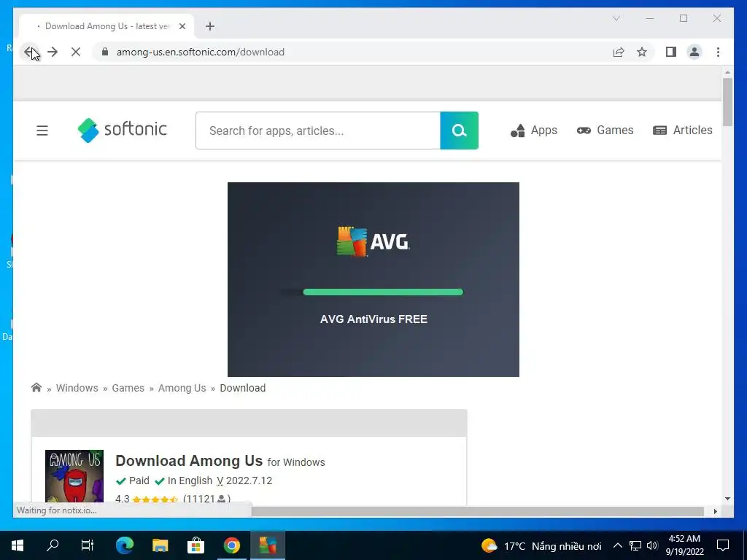This screenshot has width=747, height=560.
Task: Open the Windows Start menu
Action: [x=18, y=545]
